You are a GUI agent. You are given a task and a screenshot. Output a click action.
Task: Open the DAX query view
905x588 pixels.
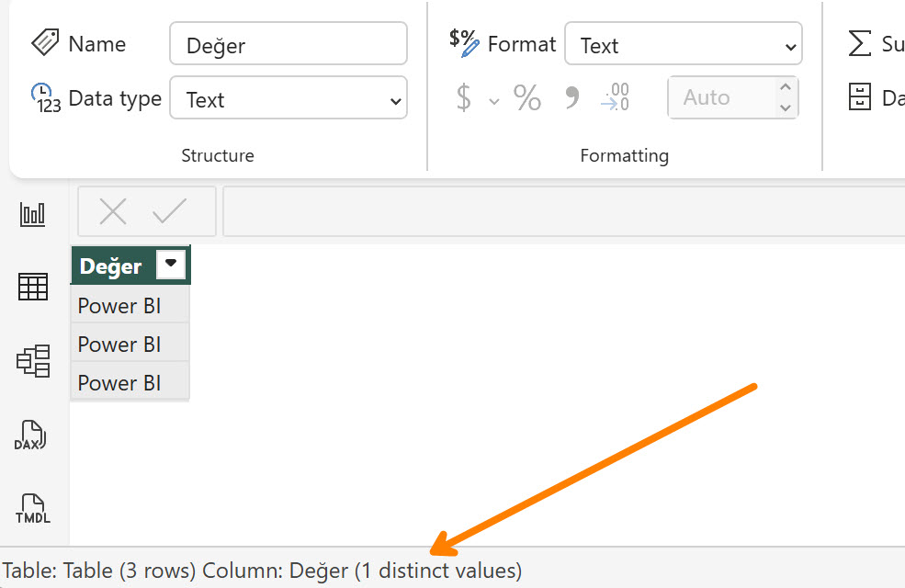coord(33,435)
